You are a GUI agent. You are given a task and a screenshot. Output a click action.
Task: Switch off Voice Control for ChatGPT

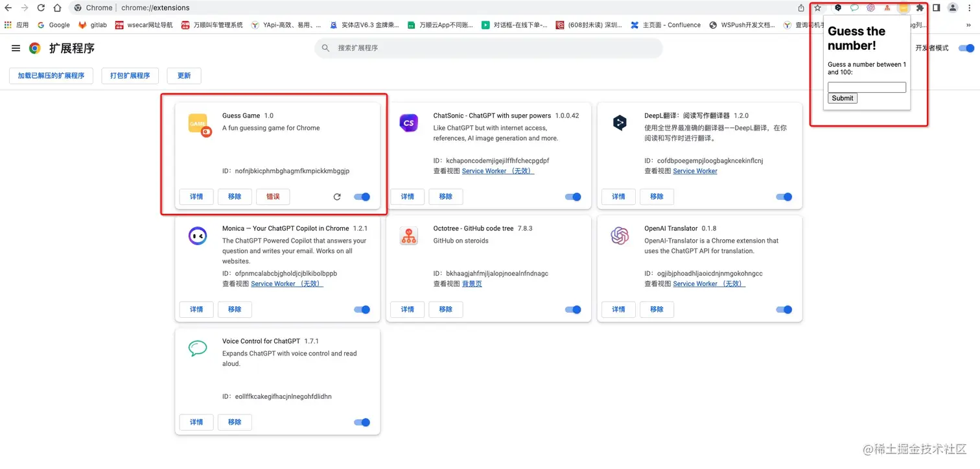pos(362,422)
